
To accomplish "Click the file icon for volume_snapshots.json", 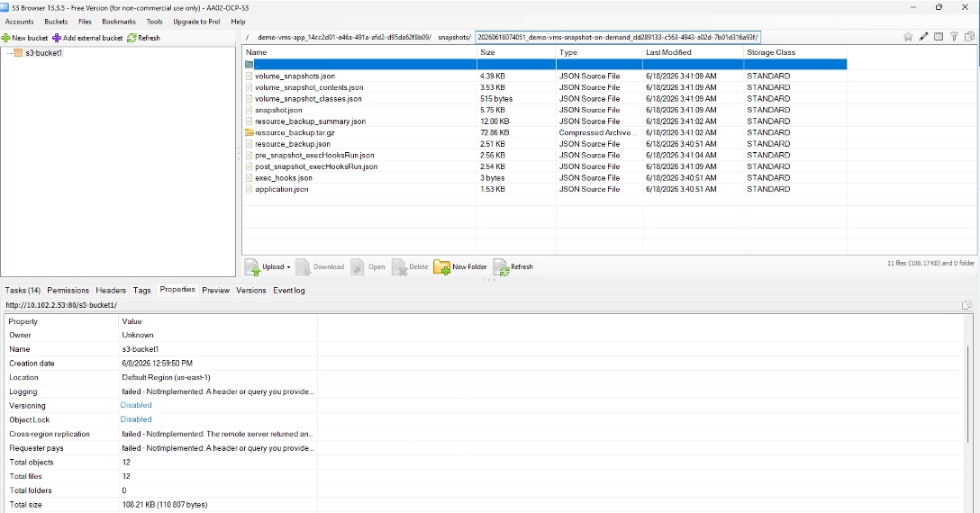I will 250,76.
